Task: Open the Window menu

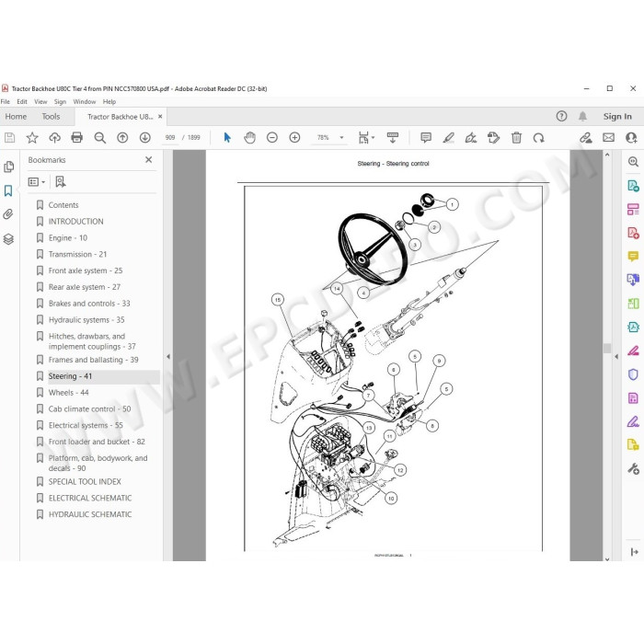Action: point(85,101)
